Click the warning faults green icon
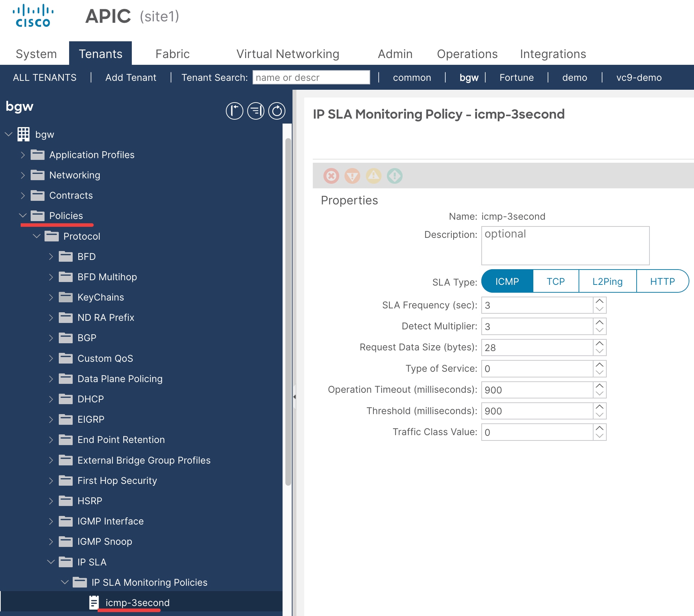The height and width of the screenshot is (616, 694). click(x=395, y=176)
